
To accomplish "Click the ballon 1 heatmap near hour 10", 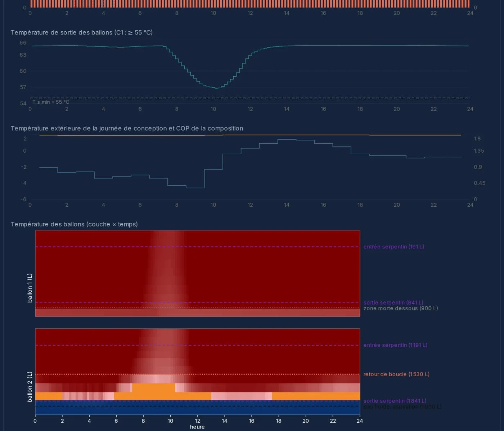I will [170, 274].
